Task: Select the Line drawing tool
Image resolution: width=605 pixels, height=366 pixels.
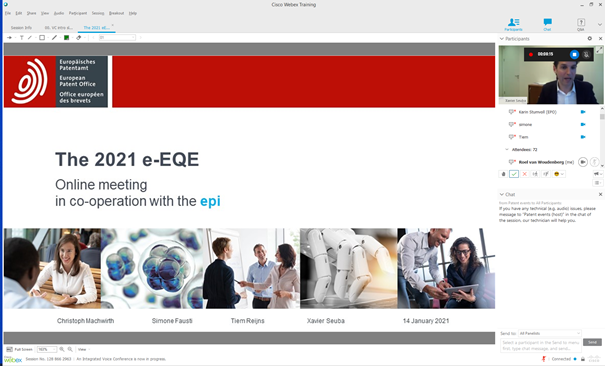Action: click(30, 37)
